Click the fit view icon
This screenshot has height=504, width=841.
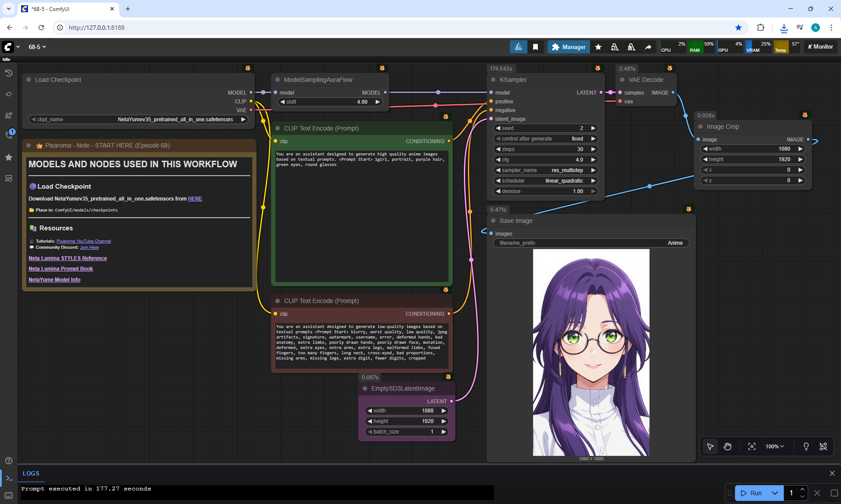pyautogui.click(x=752, y=446)
